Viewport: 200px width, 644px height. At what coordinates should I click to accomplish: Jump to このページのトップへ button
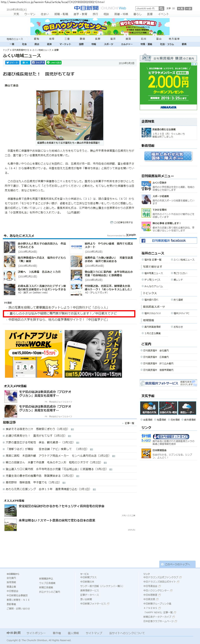[177, 564]
